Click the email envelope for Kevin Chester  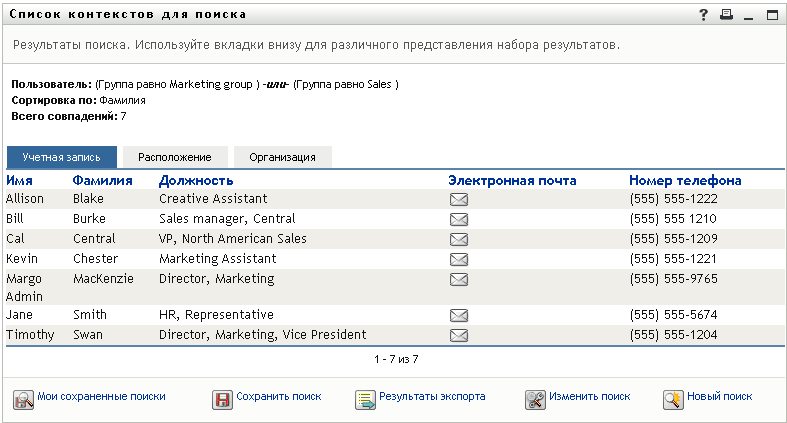coord(459,259)
